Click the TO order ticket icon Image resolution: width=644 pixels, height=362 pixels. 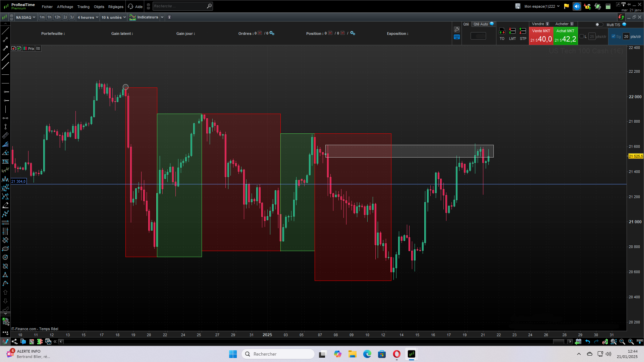pos(502,31)
